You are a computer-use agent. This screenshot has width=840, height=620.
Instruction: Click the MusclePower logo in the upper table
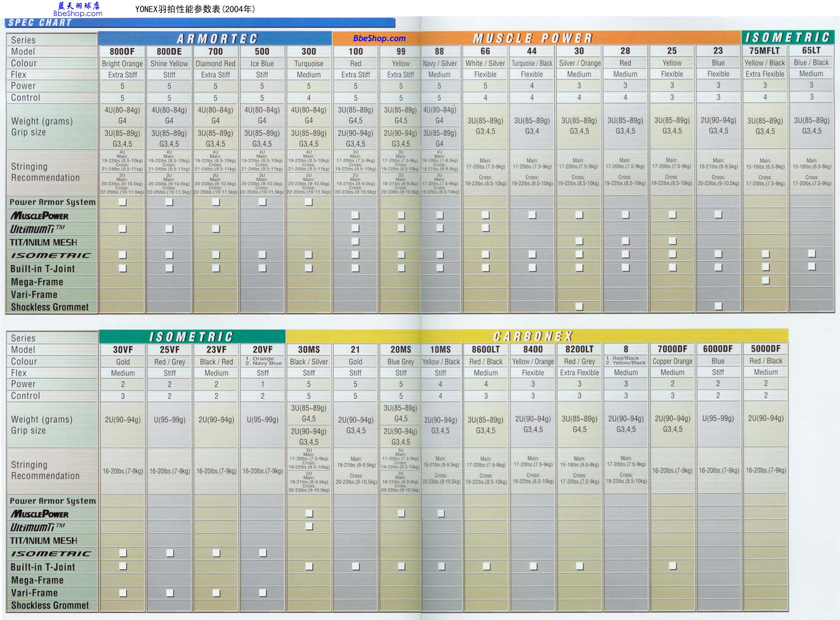39,216
